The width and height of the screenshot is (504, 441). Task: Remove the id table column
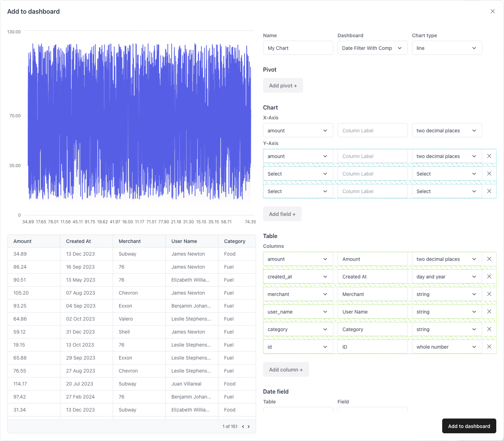point(489,347)
